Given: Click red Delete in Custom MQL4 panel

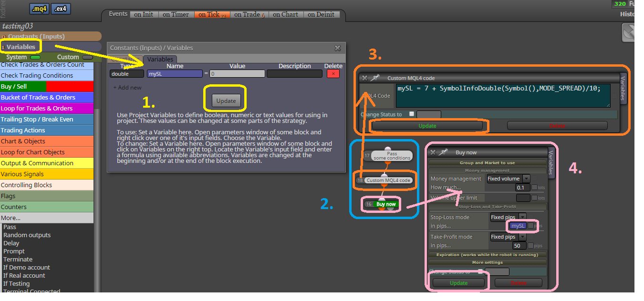Looking at the screenshot, I should 557,126.
